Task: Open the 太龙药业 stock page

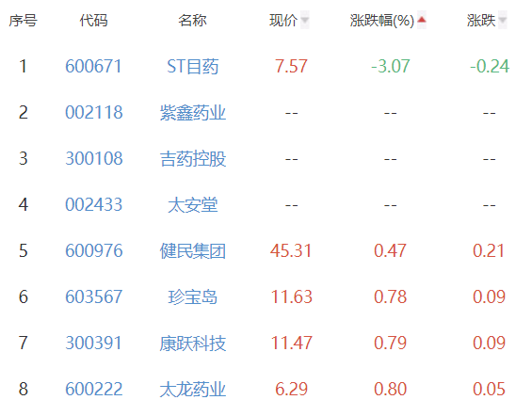Action: (x=193, y=389)
